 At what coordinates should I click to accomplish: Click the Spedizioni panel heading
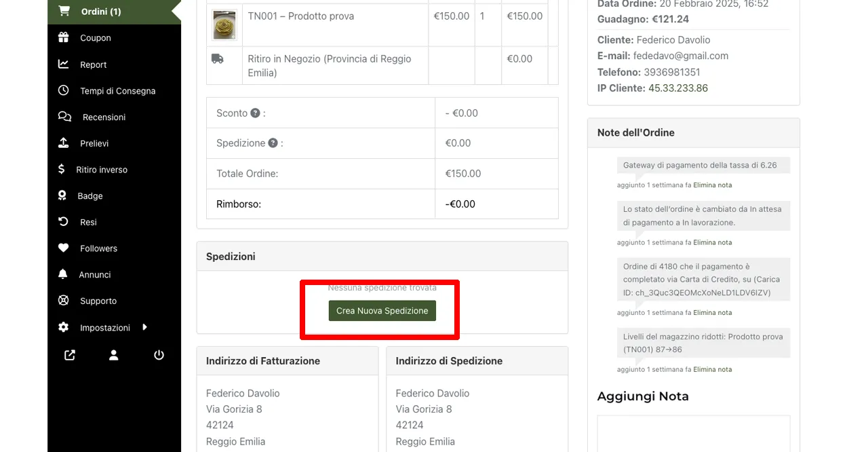231,257
